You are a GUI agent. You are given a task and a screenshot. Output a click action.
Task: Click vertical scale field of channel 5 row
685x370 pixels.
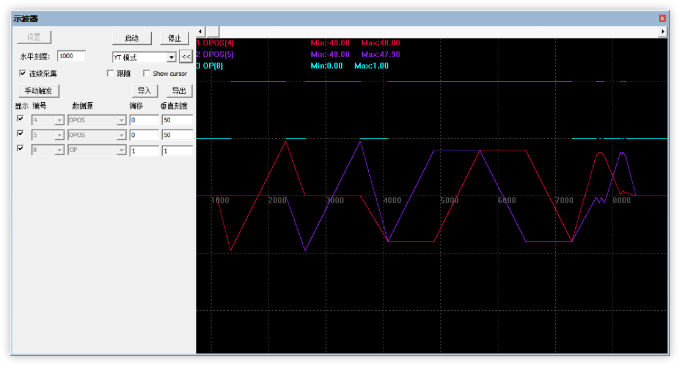177,135
